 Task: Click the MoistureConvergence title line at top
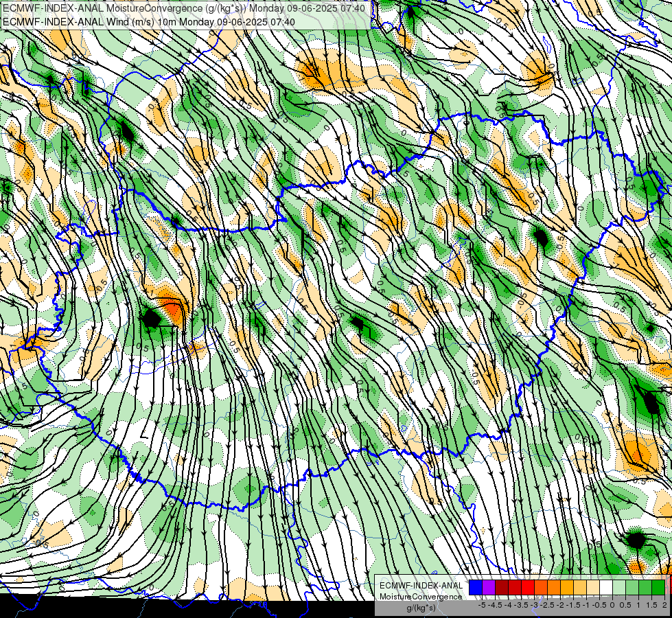coord(184,8)
